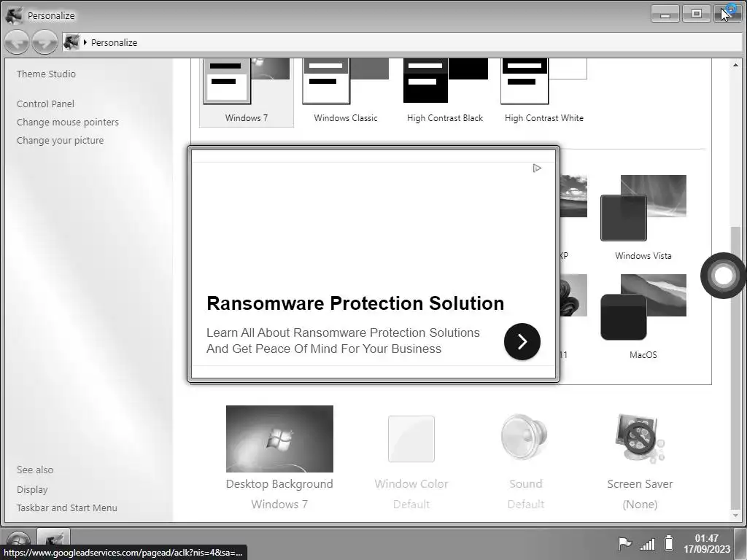Select the Windows 7 theme thumbnail
This screenshot has width=747, height=560.
tap(247, 81)
